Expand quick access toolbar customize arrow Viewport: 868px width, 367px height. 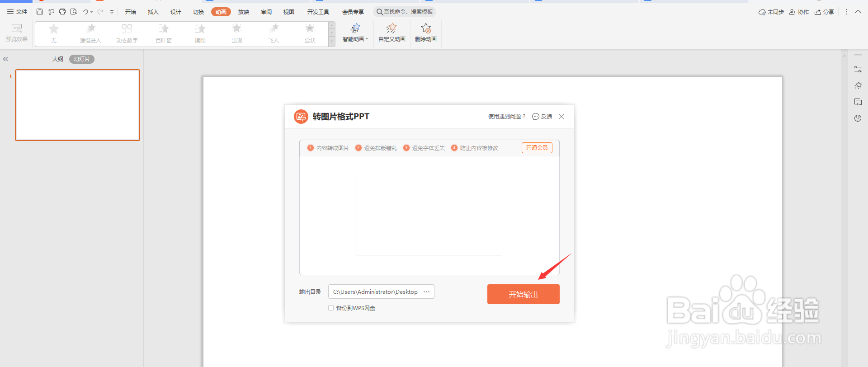(112, 12)
